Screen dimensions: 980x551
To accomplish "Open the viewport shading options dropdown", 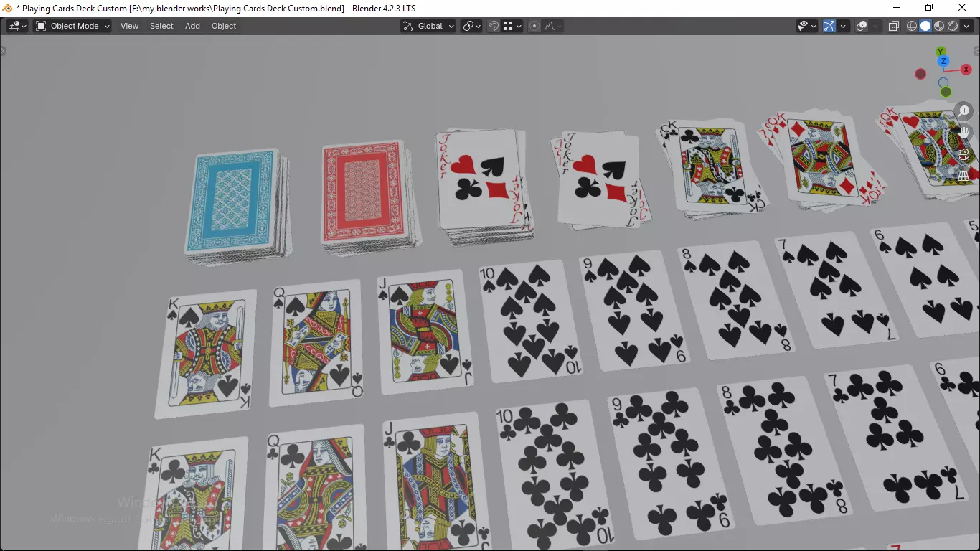I will (x=967, y=26).
